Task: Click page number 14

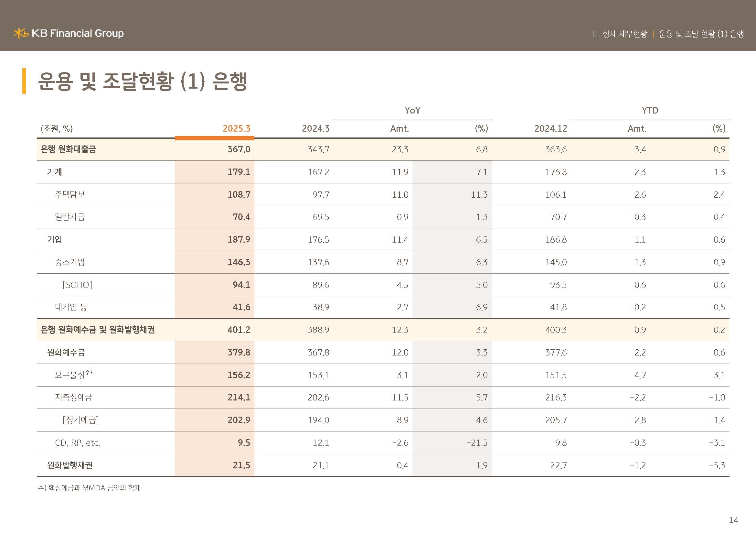Action: 733,520
